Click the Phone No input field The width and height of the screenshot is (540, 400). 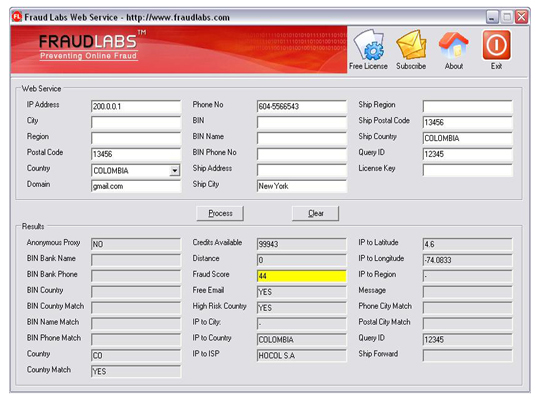[302, 106]
